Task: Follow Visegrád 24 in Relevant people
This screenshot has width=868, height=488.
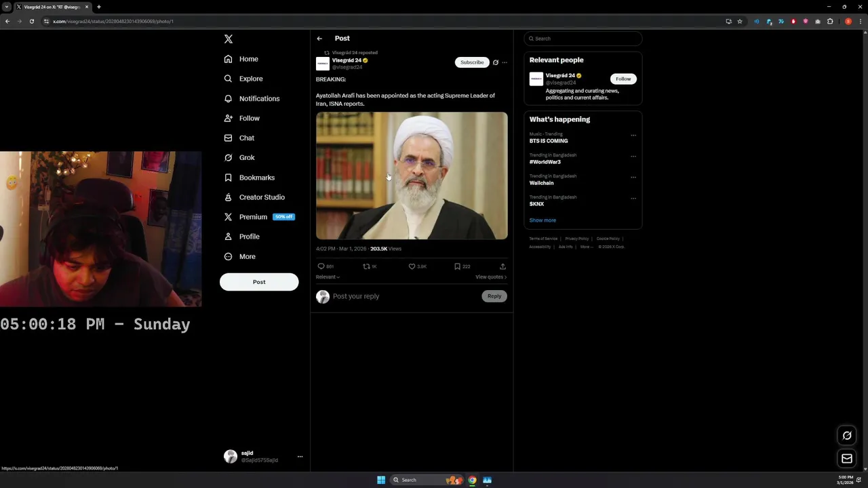Action: (623, 79)
